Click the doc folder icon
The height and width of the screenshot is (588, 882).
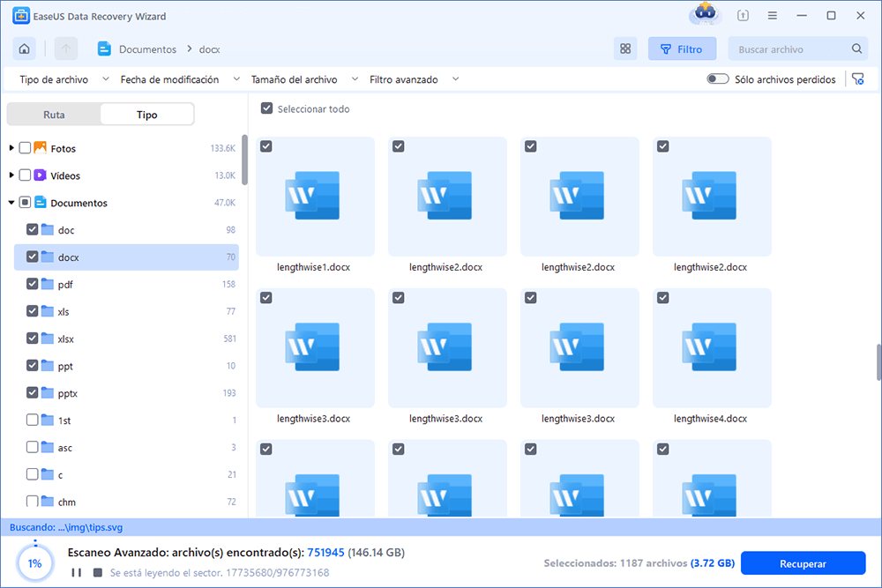tap(48, 229)
